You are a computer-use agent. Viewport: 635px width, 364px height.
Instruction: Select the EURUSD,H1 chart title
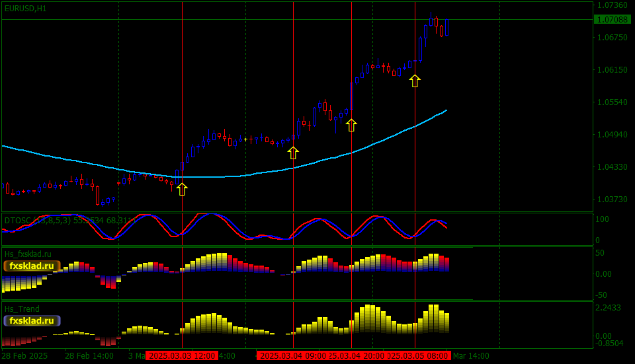point(26,9)
